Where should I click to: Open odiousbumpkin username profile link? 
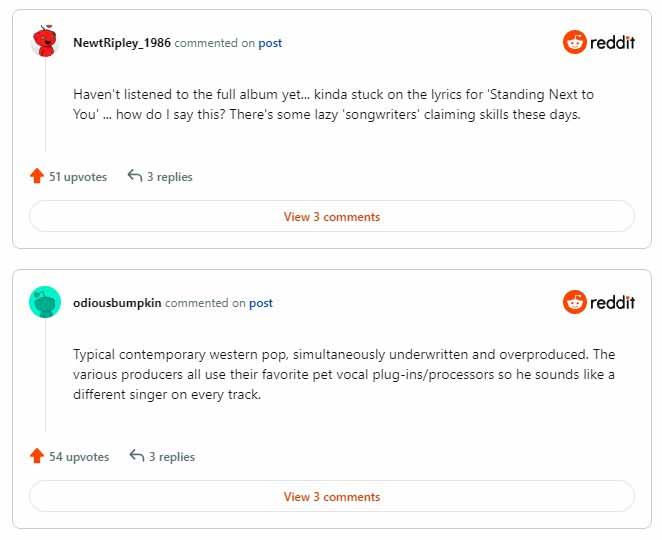117,303
